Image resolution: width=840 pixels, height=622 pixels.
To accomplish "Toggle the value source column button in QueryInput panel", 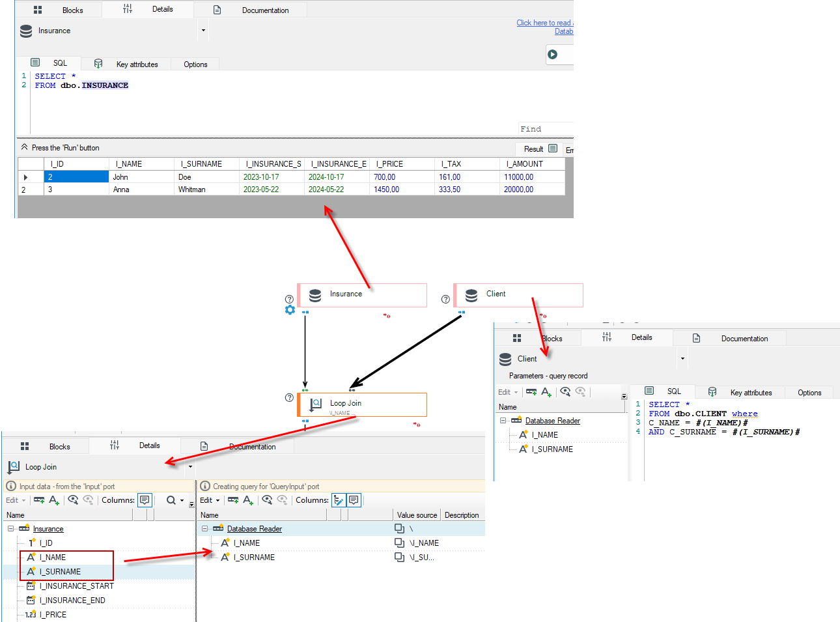I will 339,500.
